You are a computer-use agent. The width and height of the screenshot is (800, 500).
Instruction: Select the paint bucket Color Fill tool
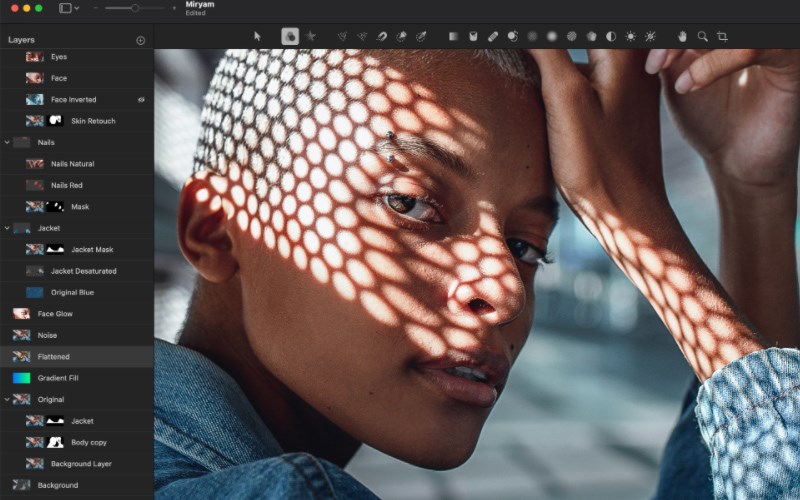pyautogui.click(x=473, y=36)
